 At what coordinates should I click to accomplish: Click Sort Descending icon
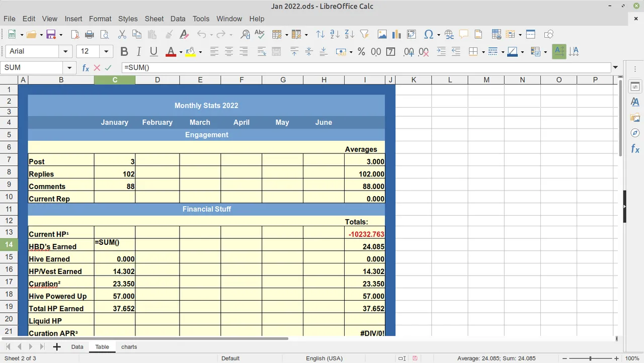tap(349, 34)
